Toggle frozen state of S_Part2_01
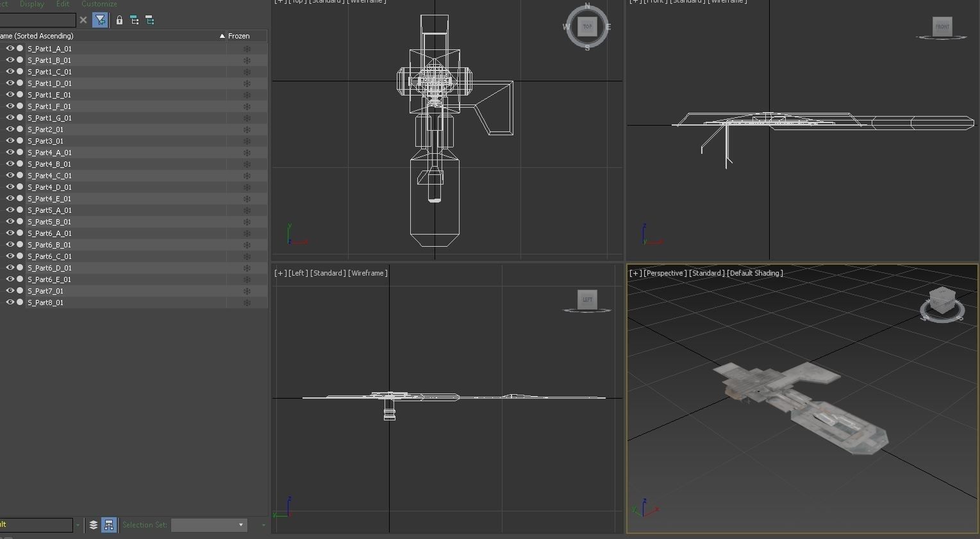980x539 pixels. 247,129
